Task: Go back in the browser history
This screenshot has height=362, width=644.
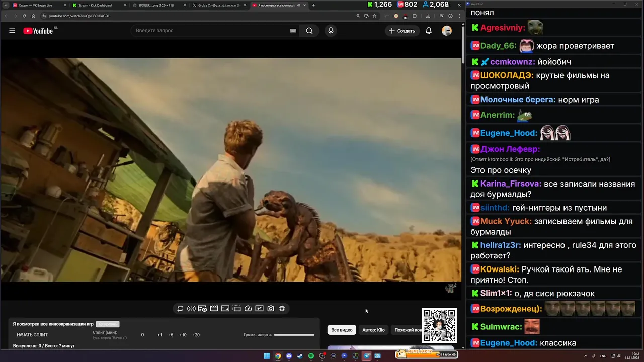Action: pyautogui.click(x=6, y=16)
